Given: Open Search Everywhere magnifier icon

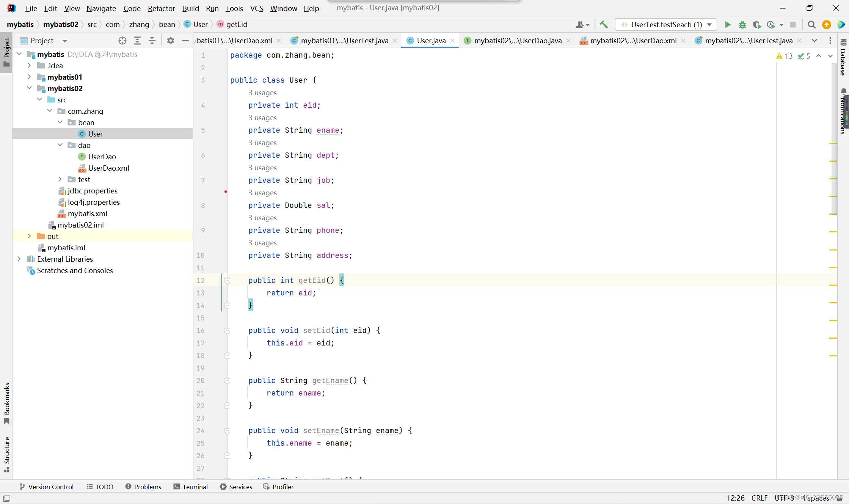Looking at the screenshot, I should click(x=811, y=25).
